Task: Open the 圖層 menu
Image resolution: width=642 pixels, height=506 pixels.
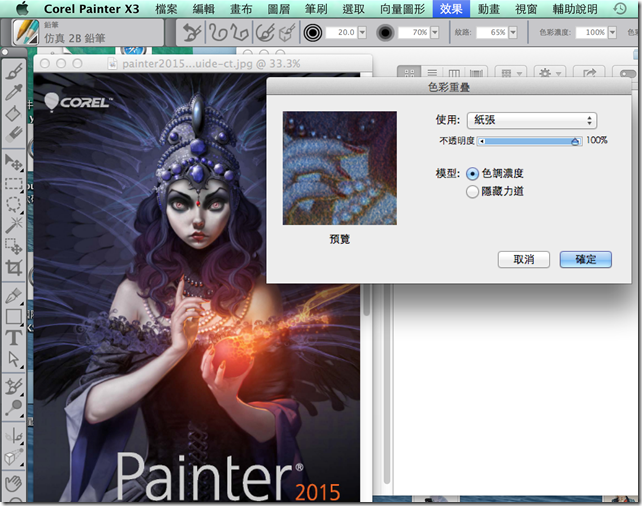Action: [x=278, y=9]
